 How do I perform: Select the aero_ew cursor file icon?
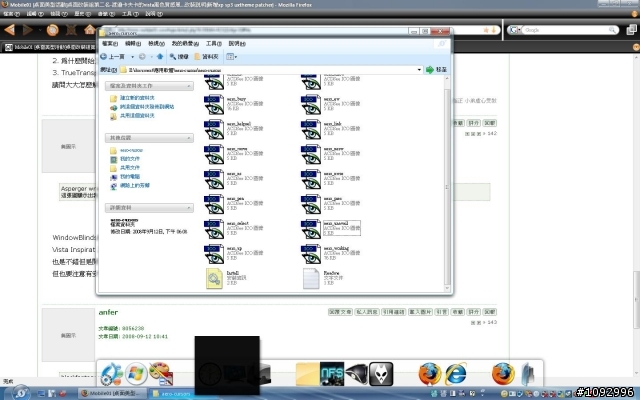[x=311, y=104]
